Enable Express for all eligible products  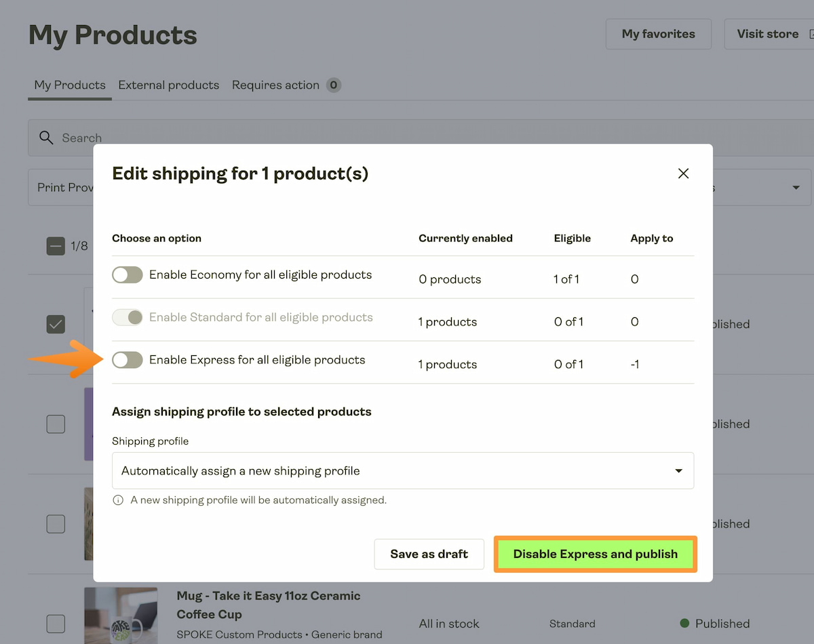click(127, 360)
